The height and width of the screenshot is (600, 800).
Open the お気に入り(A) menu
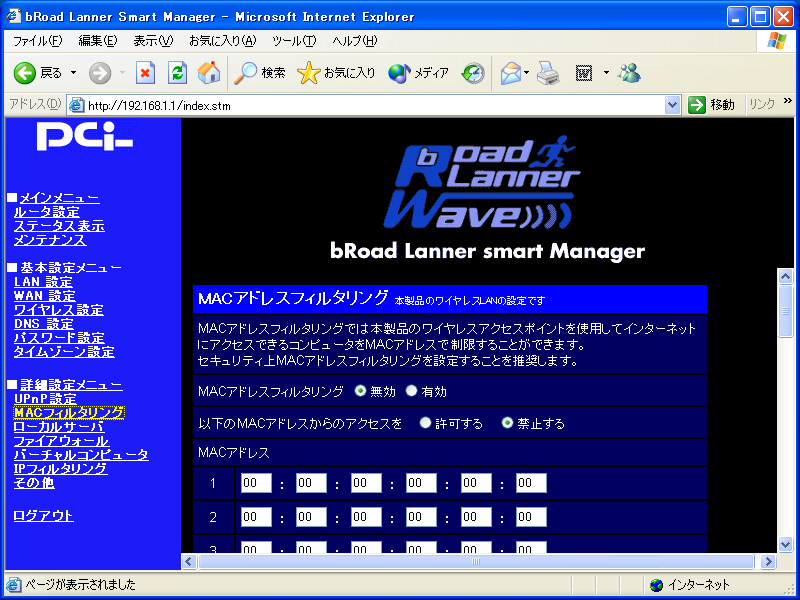[x=222, y=41]
